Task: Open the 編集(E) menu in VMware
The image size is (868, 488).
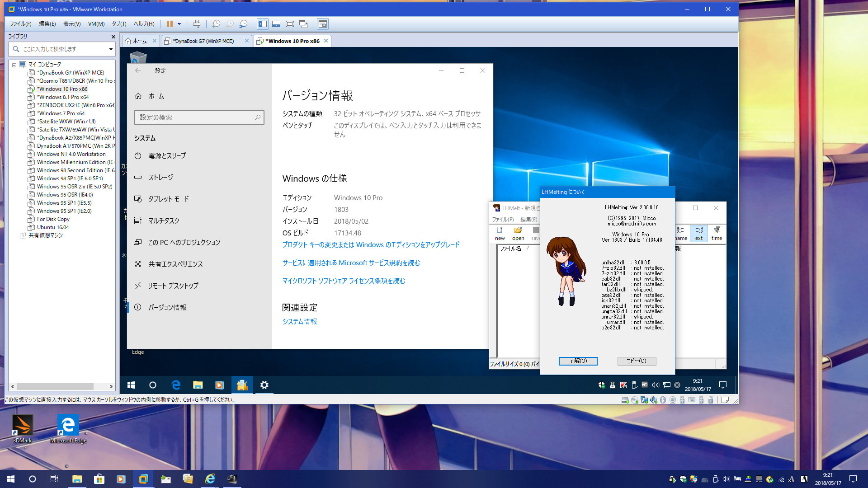Action: [x=47, y=24]
